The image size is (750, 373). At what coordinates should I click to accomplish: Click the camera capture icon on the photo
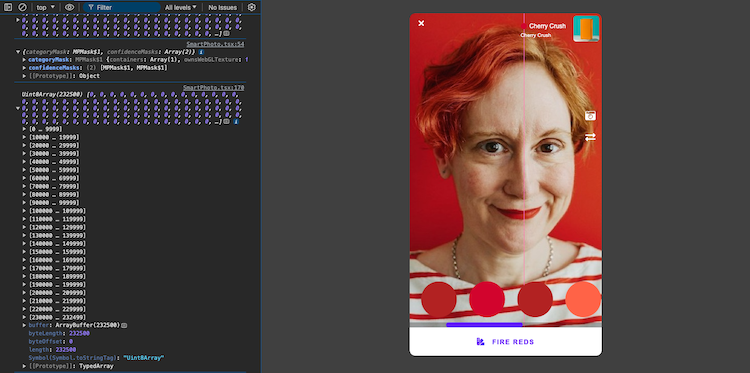590,116
